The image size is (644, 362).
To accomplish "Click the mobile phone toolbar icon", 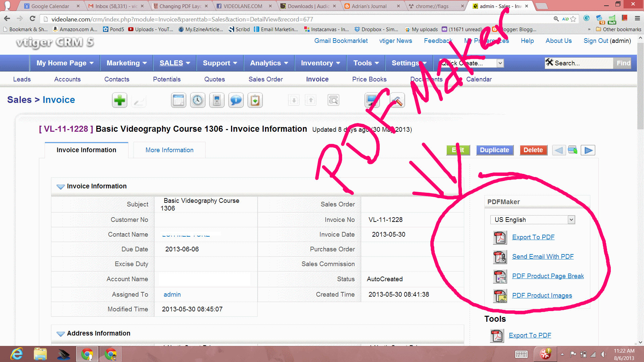I will point(217,100).
